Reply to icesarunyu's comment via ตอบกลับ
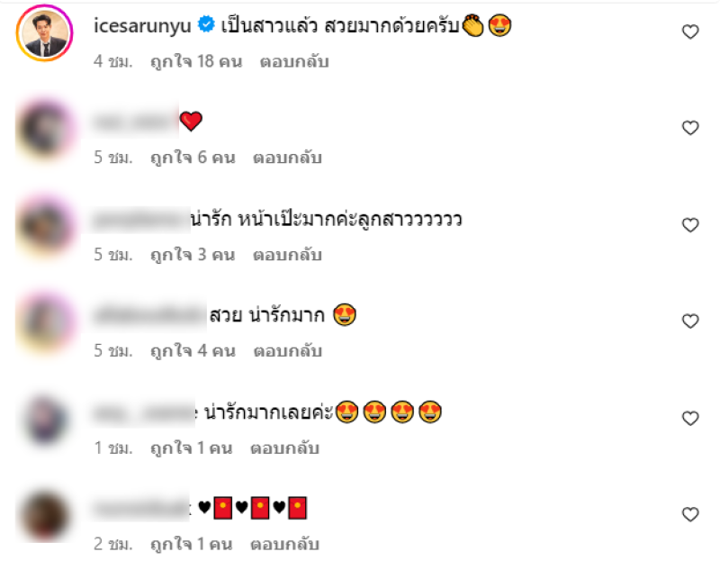This screenshot has height=588, width=720. (294, 61)
